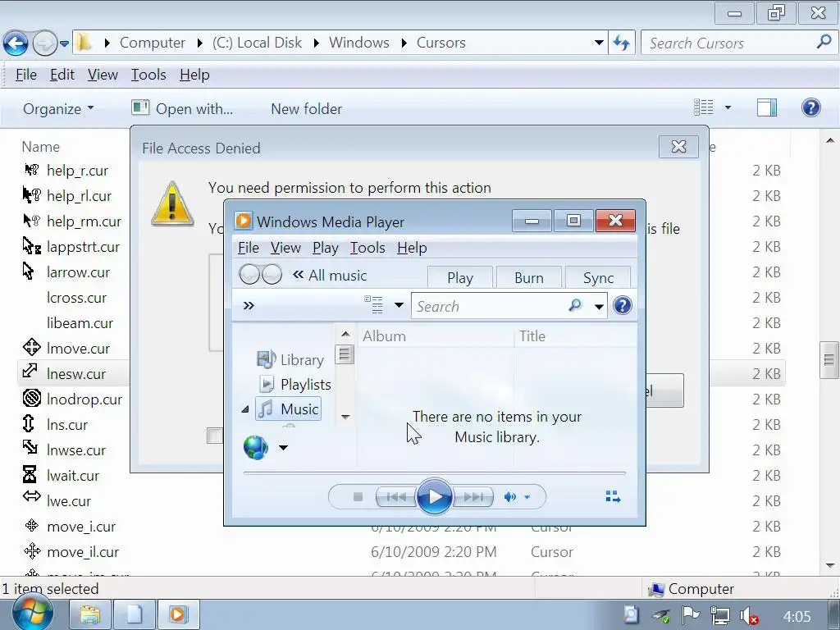The image size is (840, 630).
Task: Click Windows Media Player taskbar icon
Action: [x=178, y=614]
